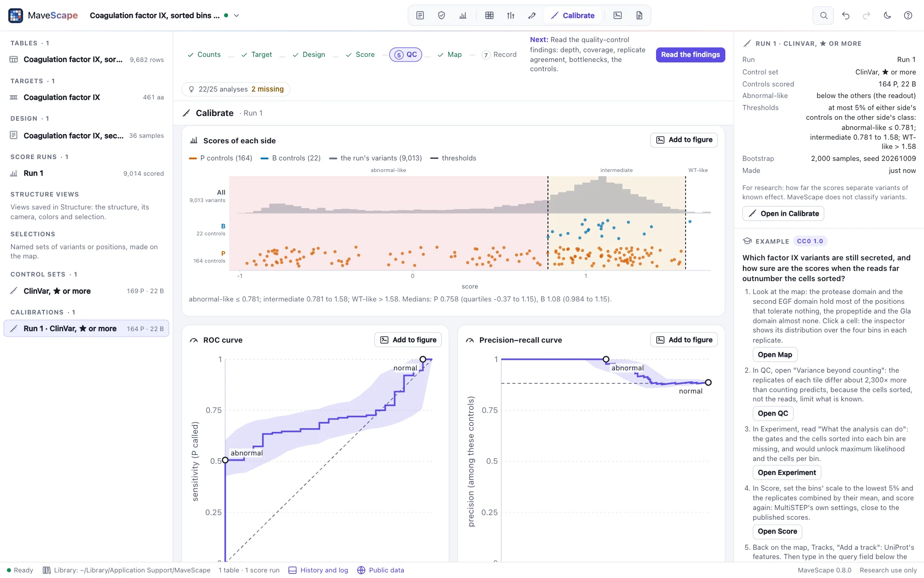Go to the Counts step
The height and width of the screenshot is (578, 924).
pyautogui.click(x=204, y=55)
